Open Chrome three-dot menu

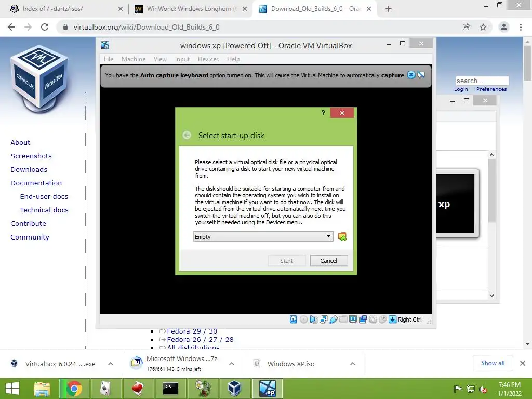point(521,27)
